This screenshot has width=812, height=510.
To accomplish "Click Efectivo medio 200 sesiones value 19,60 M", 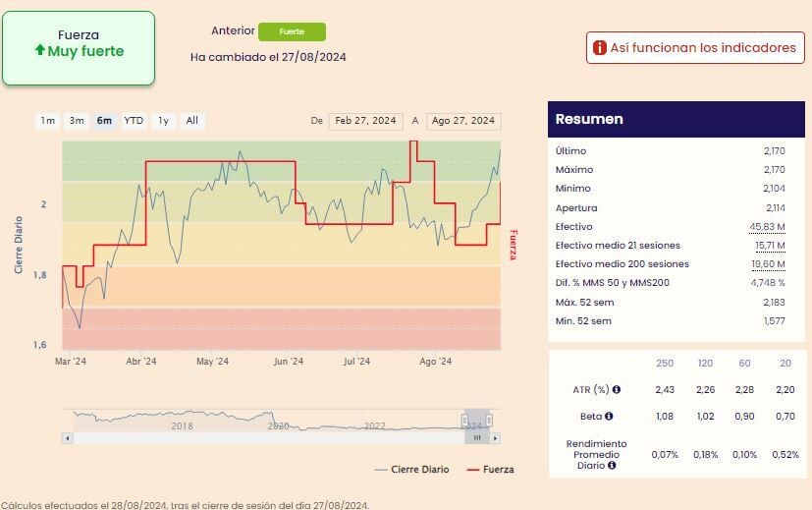I will click(x=769, y=263).
